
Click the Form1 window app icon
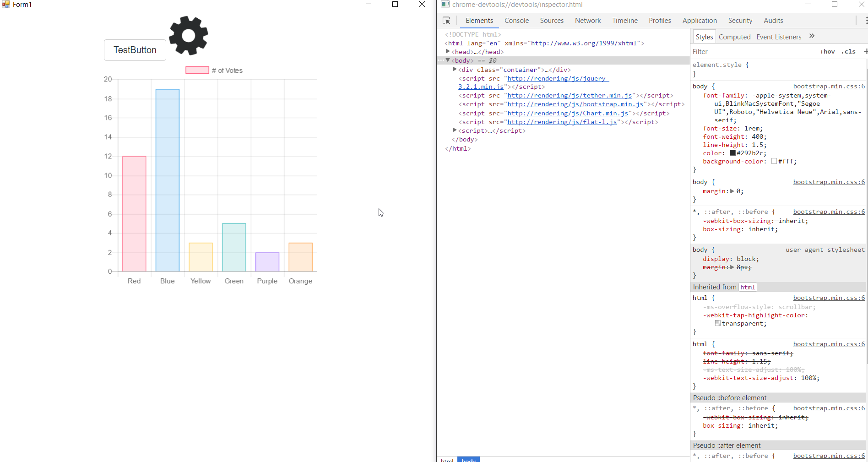click(x=6, y=4)
